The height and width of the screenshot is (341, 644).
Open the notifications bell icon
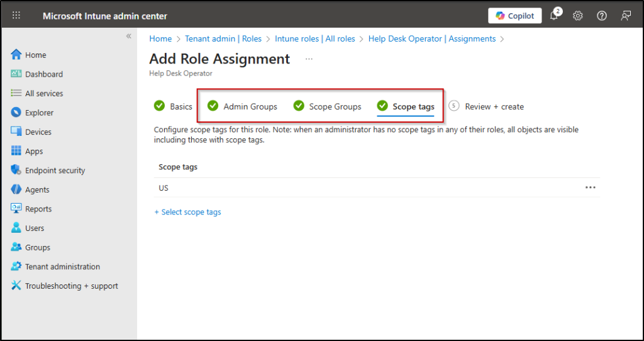(x=554, y=16)
